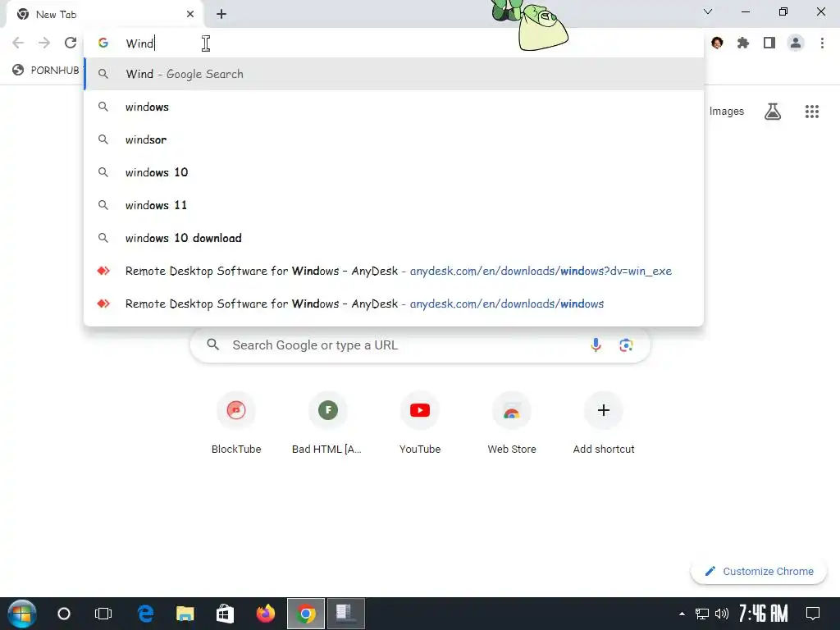Open the notification center icon
The height and width of the screenshot is (630, 840).
point(813,614)
